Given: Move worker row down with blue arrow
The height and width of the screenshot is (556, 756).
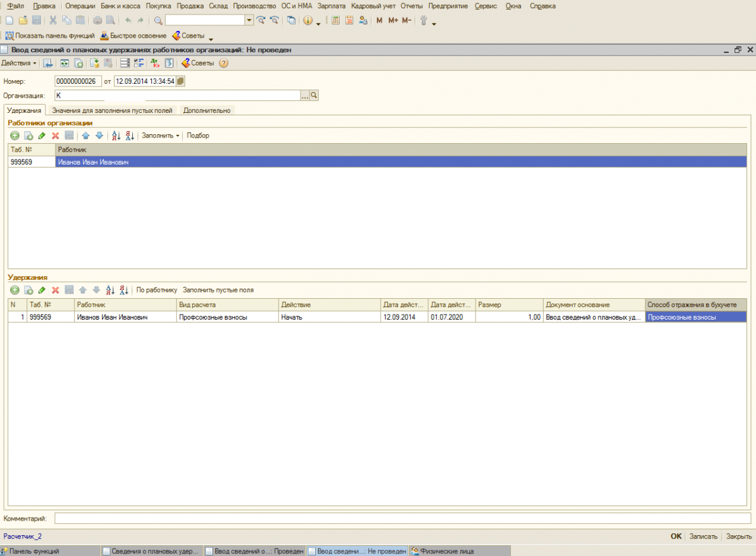Looking at the screenshot, I should pyautogui.click(x=99, y=136).
